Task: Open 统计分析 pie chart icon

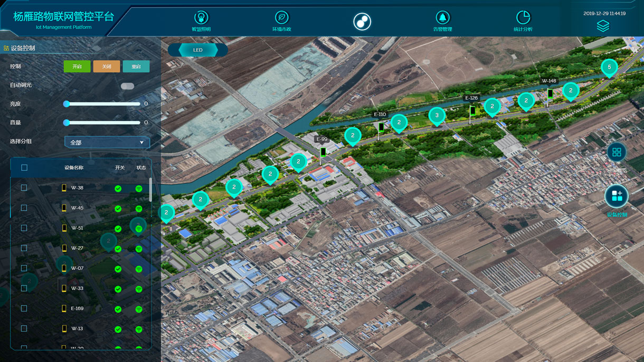Action: (523, 18)
